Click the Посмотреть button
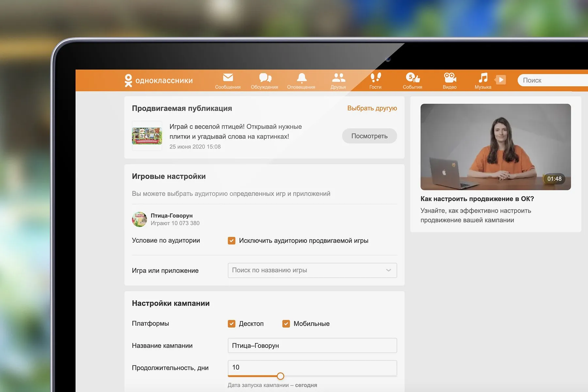 click(369, 136)
